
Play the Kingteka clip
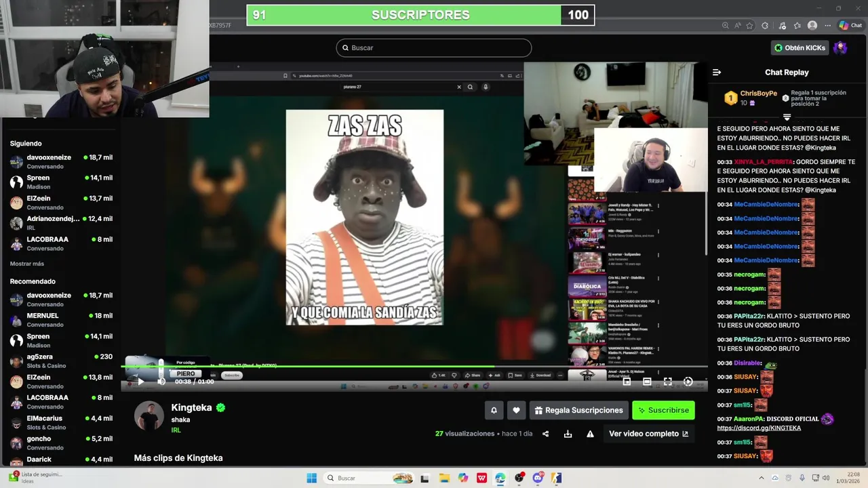[x=140, y=382]
